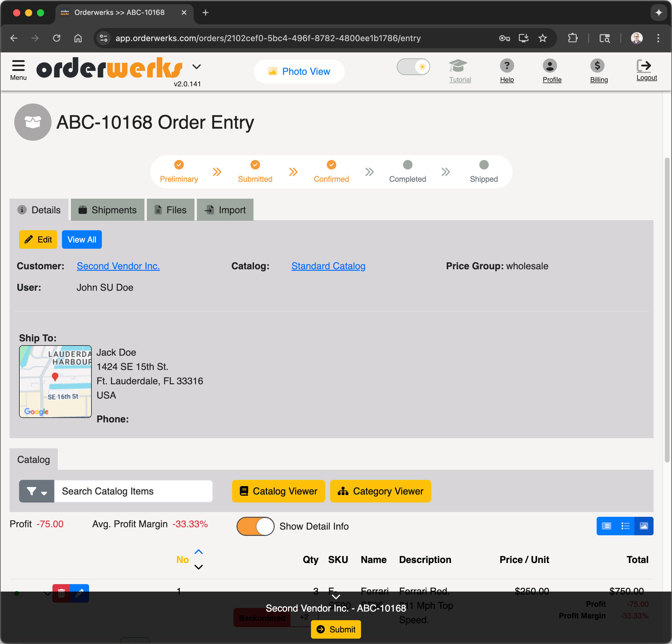Expand the first order line item row
The height and width of the screenshot is (644, 672).
(48, 593)
